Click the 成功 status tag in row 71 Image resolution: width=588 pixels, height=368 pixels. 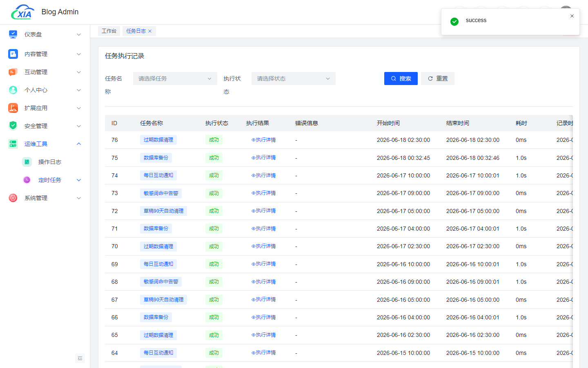pos(214,229)
